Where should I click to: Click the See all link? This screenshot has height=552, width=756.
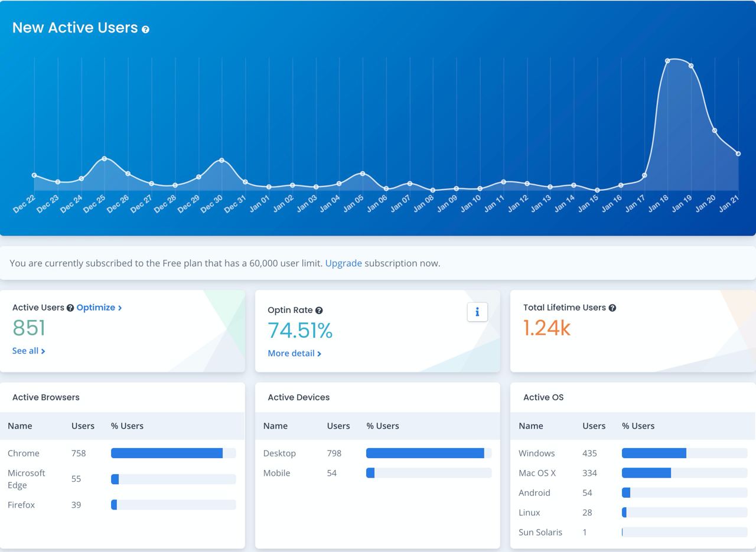[x=28, y=351]
